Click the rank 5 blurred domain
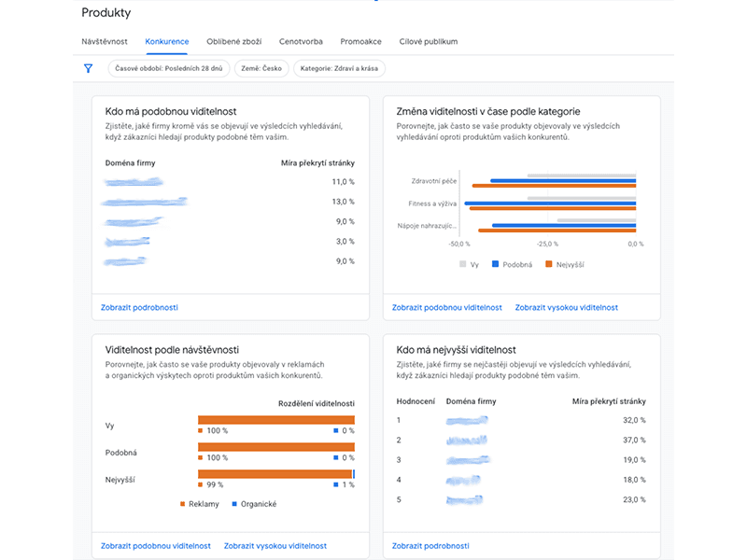This screenshot has width=747, height=560. click(x=464, y=500)
